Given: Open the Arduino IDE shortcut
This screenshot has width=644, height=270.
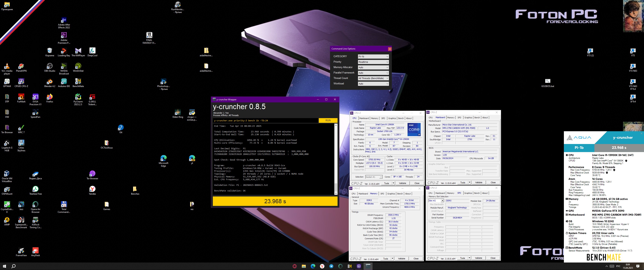Looking at the screenshot, I should pyautogui.click(x=64, y=83).
